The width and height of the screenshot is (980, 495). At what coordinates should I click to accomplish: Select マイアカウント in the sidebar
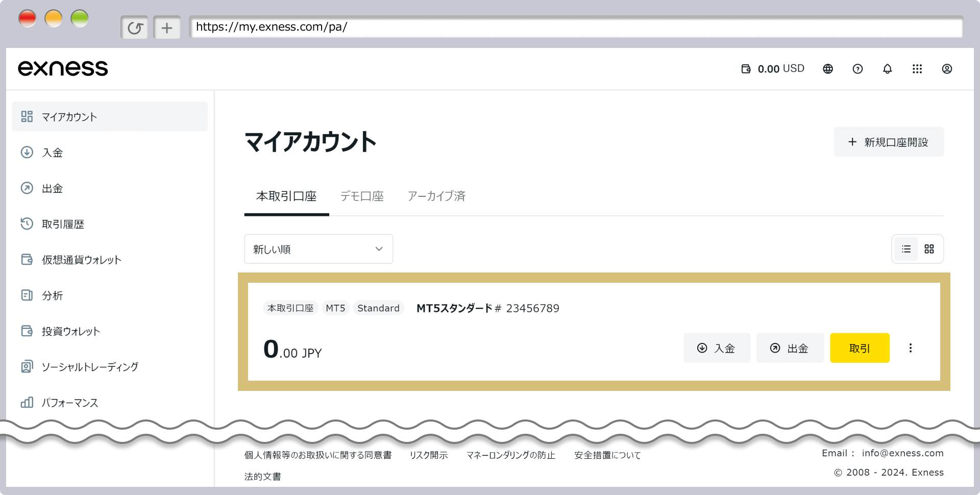[110, 116]
